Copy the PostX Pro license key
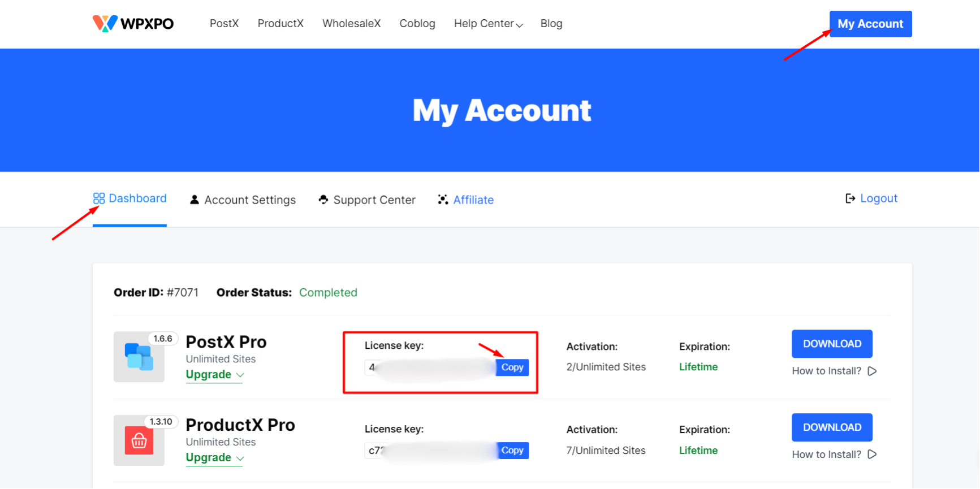Image resolution: width=980 pixels, height=489 pixels. (x=512, y=367)
